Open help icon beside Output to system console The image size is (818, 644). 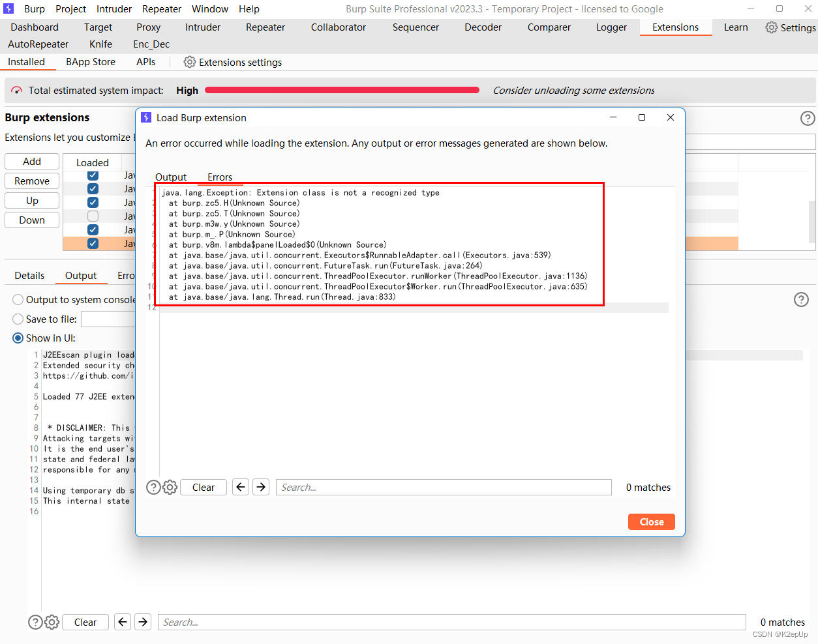point(801,299)
